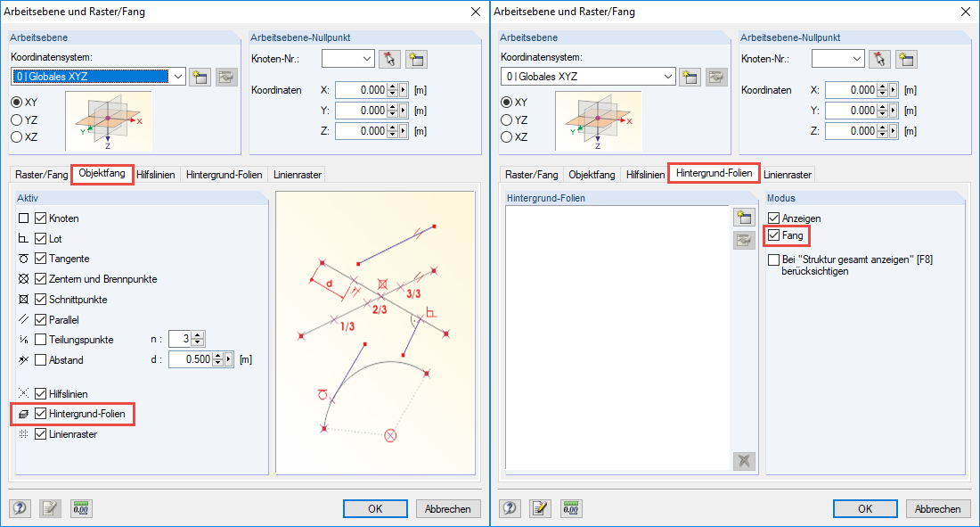980x527 pixels.
Task: Click the comment/edit note icon in the footer
Action: point(50,508)
